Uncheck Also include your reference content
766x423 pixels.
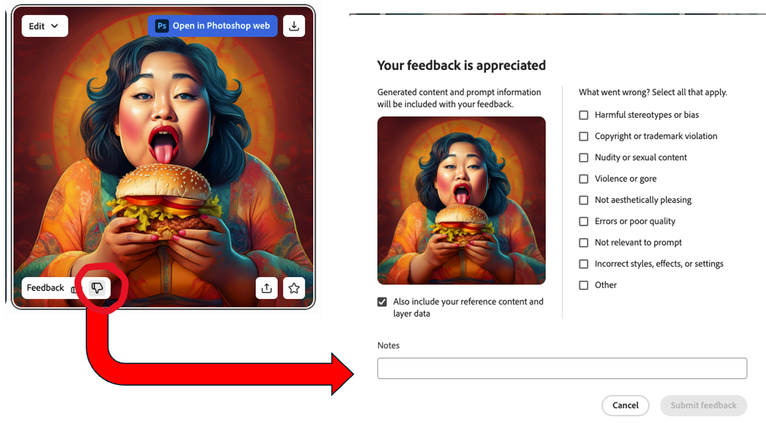point(382,302)
